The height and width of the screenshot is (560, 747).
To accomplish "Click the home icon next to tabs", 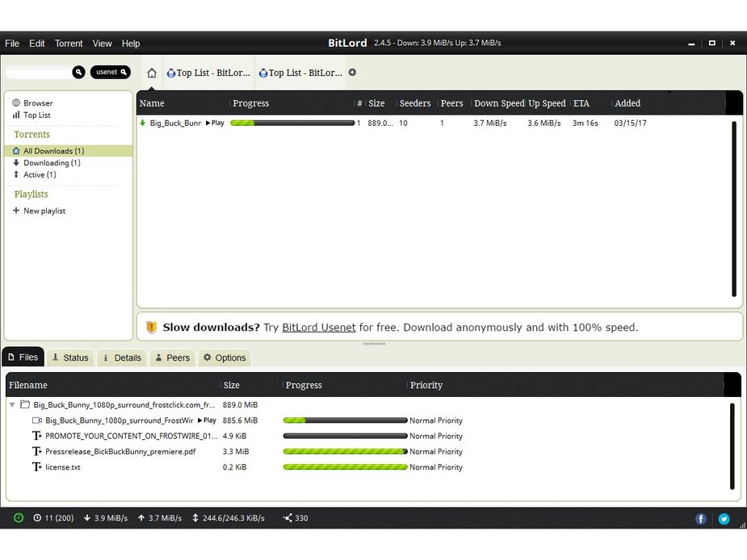I will coord(151,72).
